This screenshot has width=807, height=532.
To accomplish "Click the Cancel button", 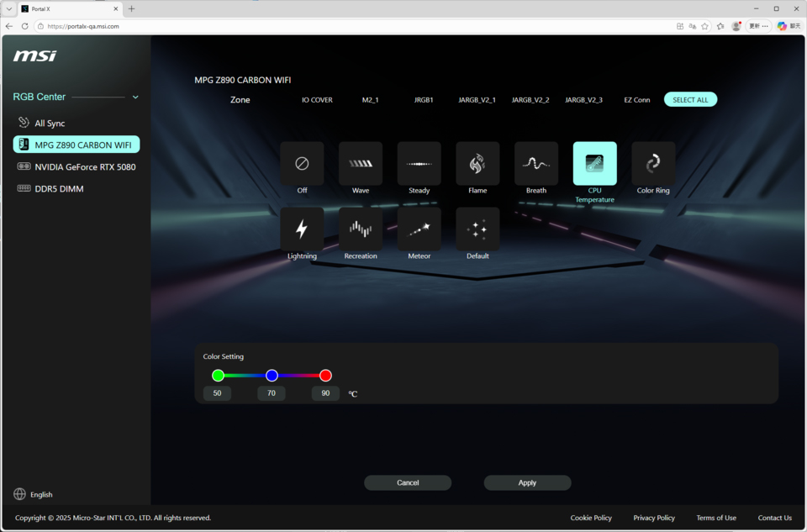I will 408,482.
